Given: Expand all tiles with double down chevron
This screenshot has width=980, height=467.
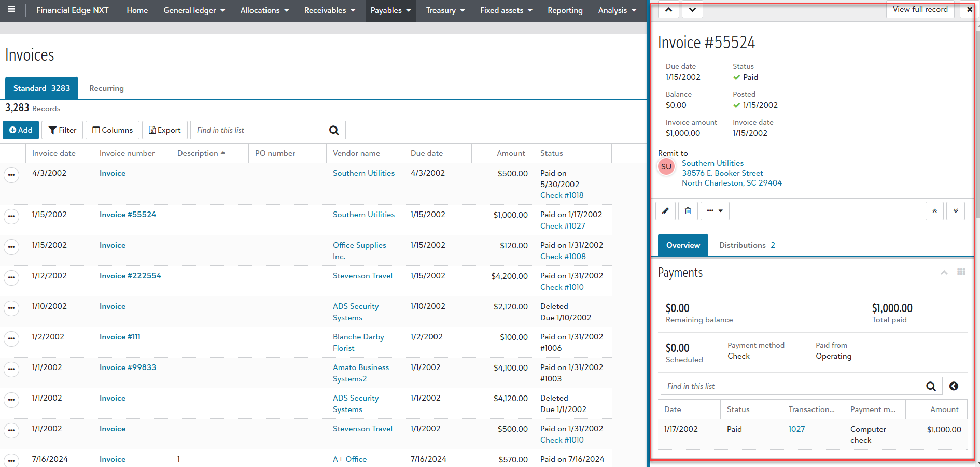Looking at the screenshot, I should click(x=956, y=211).
